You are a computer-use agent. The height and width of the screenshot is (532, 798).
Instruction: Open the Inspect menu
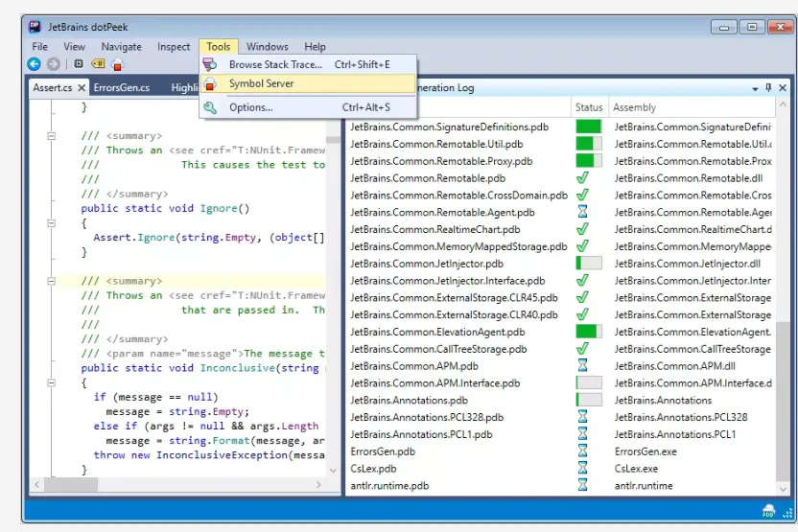click(174, 47)
